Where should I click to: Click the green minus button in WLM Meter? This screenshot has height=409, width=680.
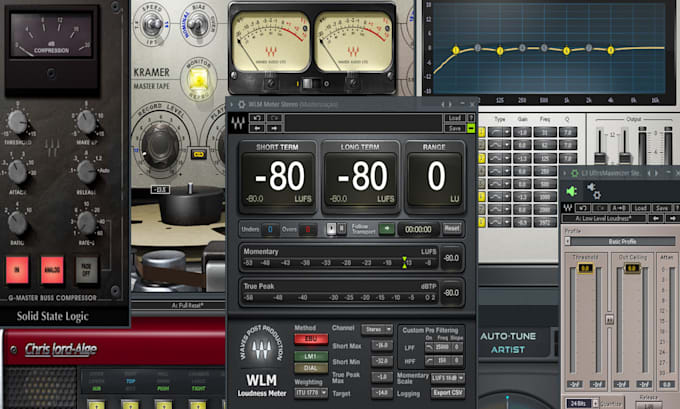[471, 128]
